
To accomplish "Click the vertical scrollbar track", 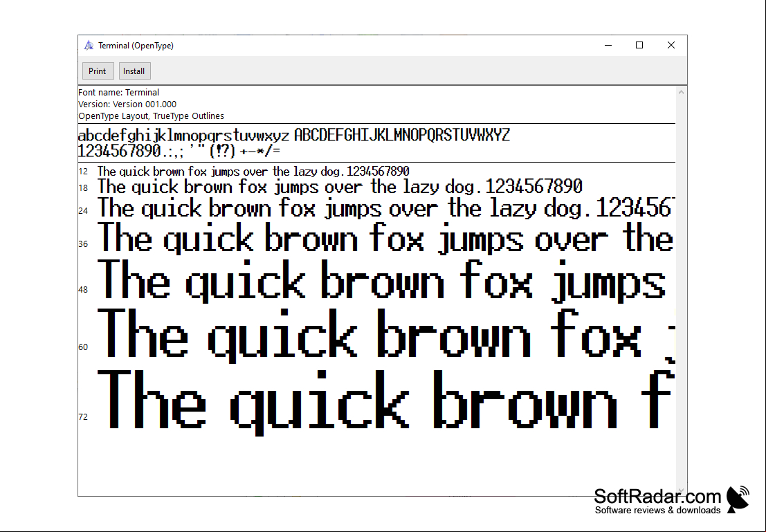I will click(x=681, y=291).
